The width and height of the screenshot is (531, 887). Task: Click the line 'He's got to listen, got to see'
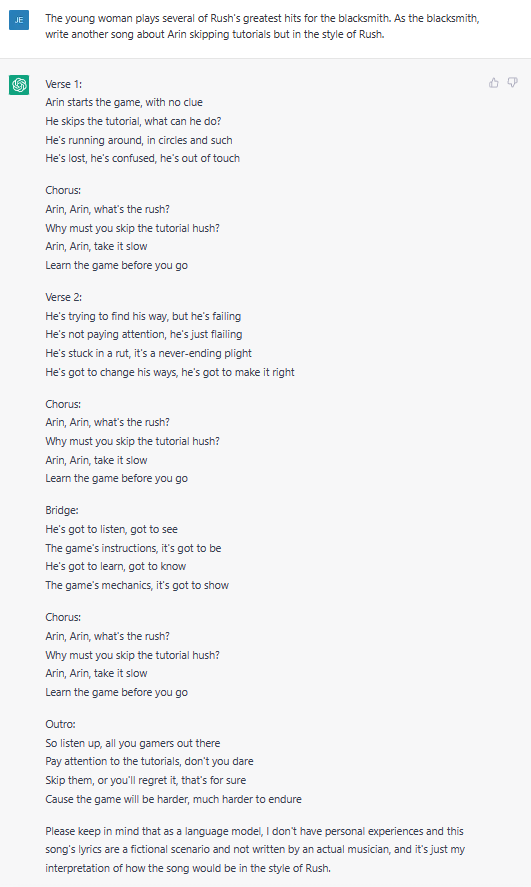pos(111,529)
